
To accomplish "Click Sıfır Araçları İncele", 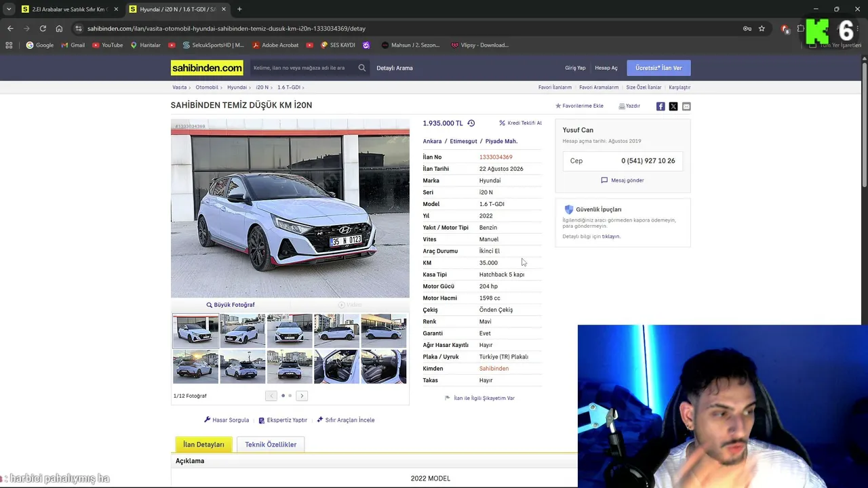I will coord(346,420).
